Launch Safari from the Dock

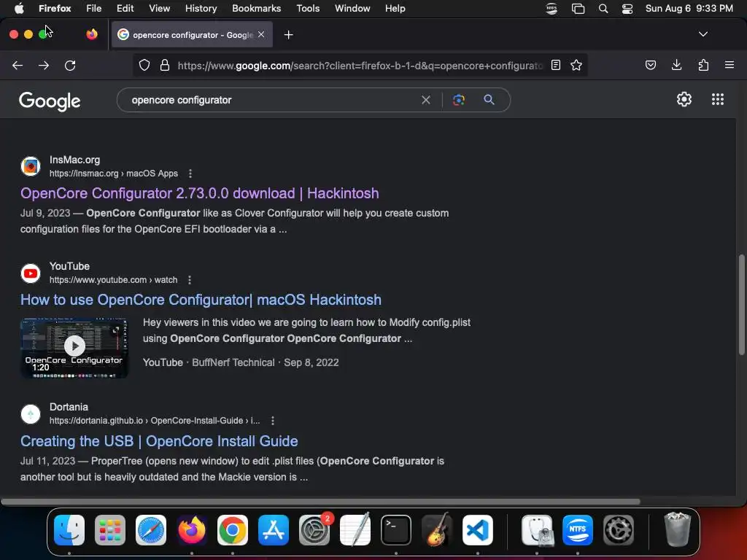pyautogui.click(x=151, y=530)
